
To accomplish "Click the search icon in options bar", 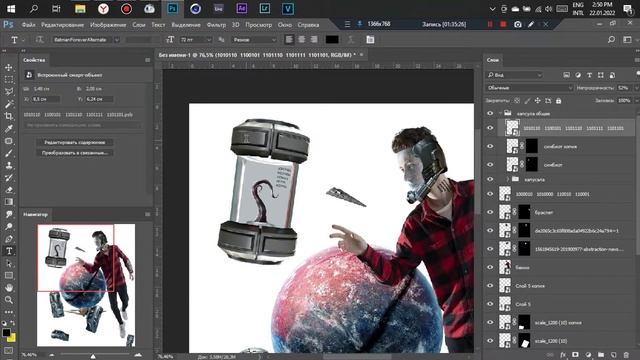I will (x=611, y=40).
